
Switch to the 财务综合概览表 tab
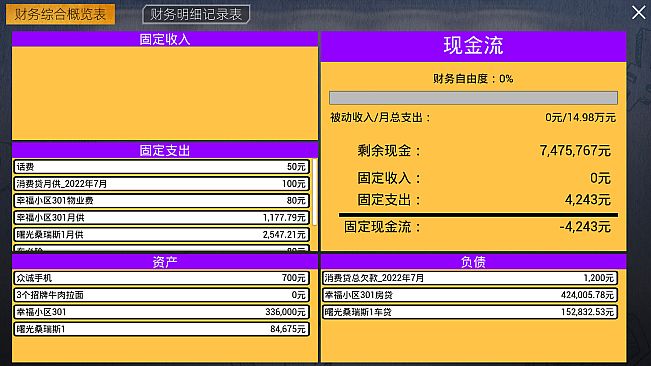pyautogui.click(x=60, y=15)
